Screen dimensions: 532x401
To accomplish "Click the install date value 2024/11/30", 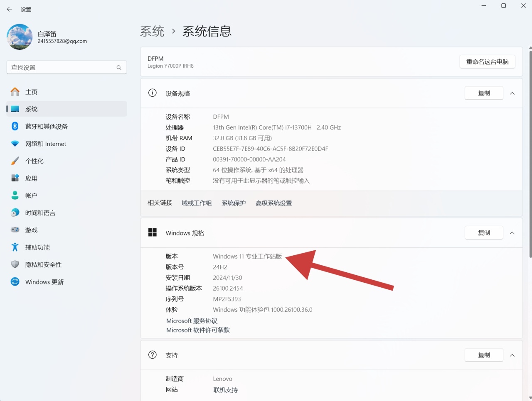I will tap(227, 278).
